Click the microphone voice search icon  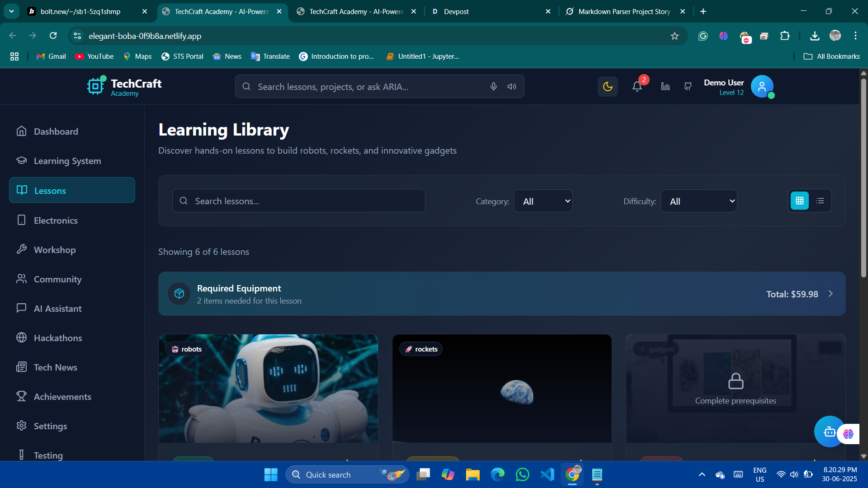coord(493,86)
